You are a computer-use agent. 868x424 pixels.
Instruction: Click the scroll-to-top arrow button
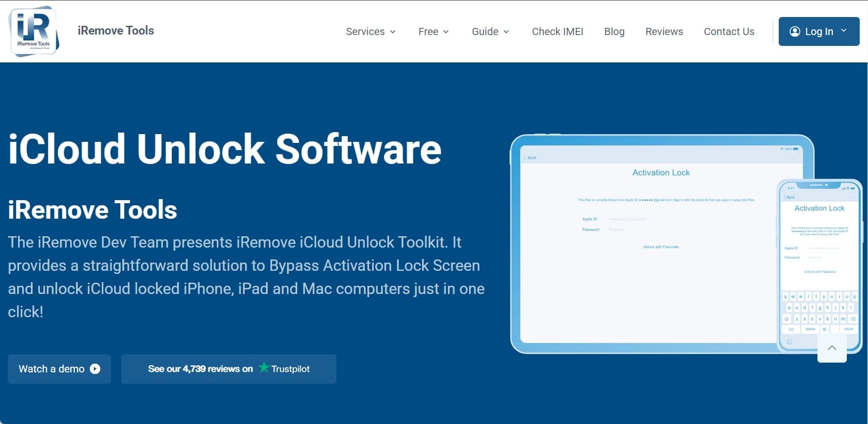coord(832,348)
